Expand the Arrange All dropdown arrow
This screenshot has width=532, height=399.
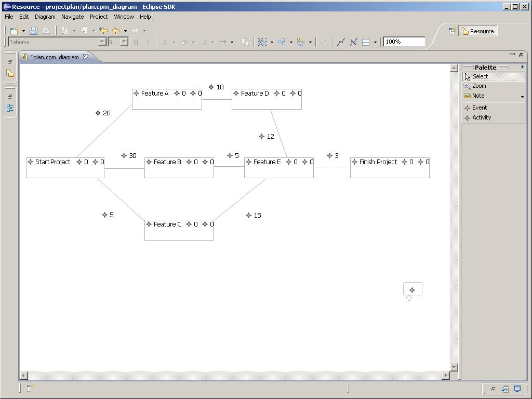pyautogui.click(x=291, y=43)
